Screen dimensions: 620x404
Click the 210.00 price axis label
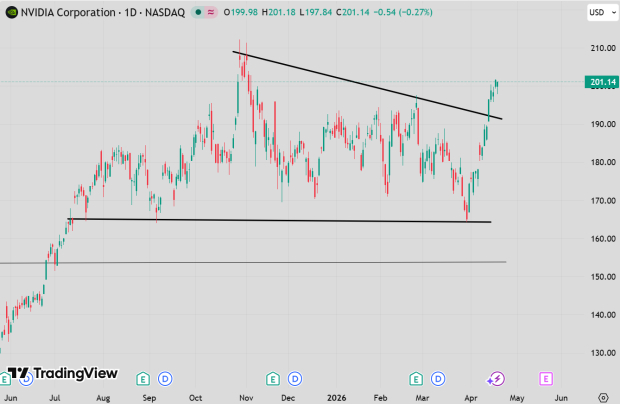(x=603, y=48)
